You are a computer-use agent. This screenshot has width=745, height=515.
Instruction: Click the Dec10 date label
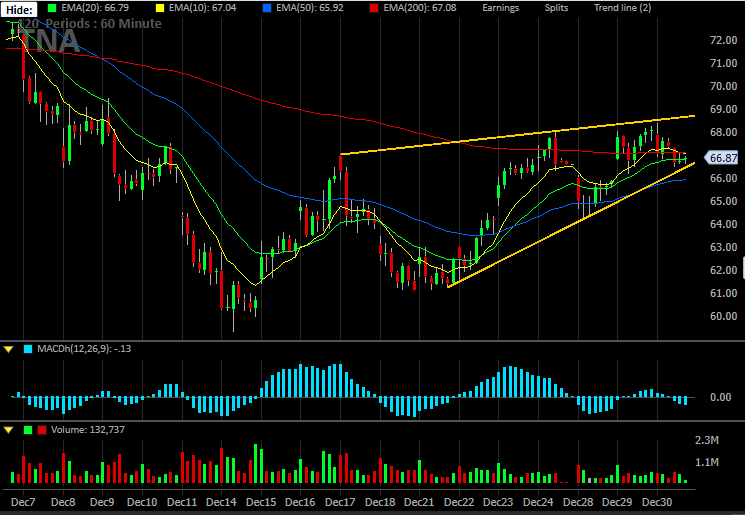click(x=142, y=502)
